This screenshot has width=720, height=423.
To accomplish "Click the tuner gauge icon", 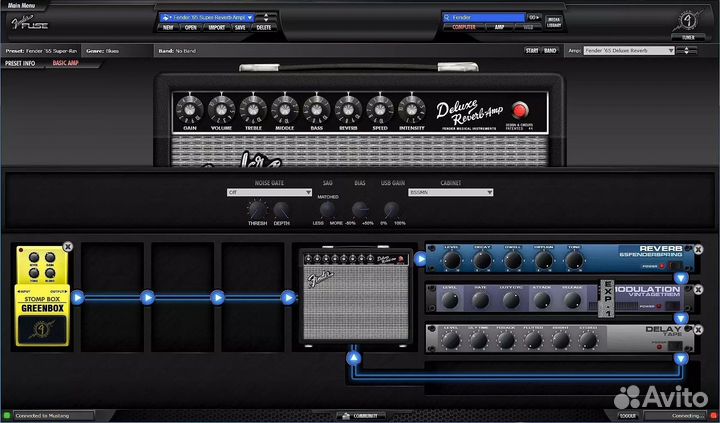I will click(689, 20).
